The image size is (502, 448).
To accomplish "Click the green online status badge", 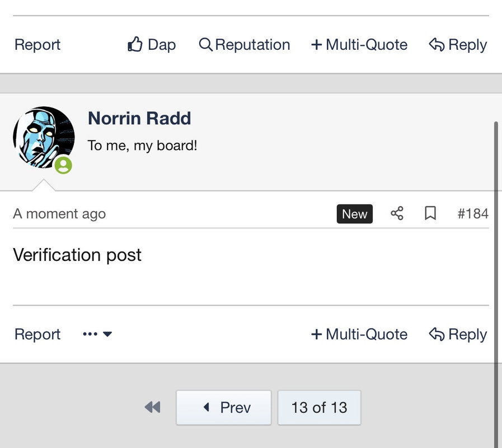I will (63, 165).
